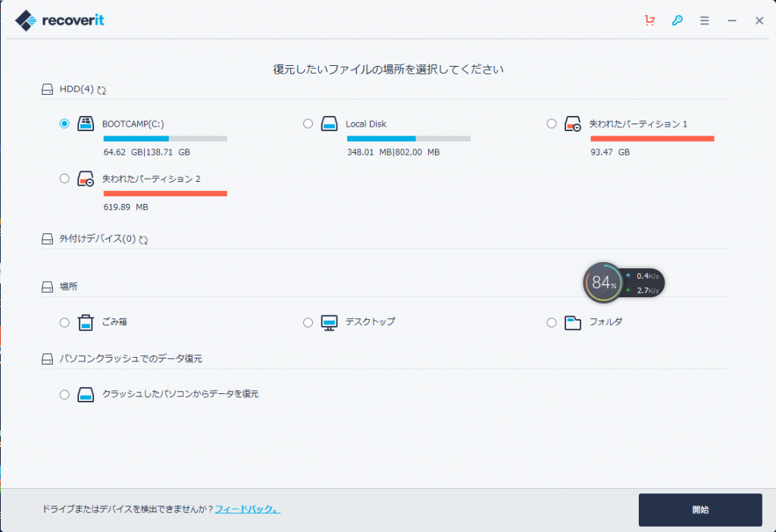Click the 場所 section header icon

point(47,287)
